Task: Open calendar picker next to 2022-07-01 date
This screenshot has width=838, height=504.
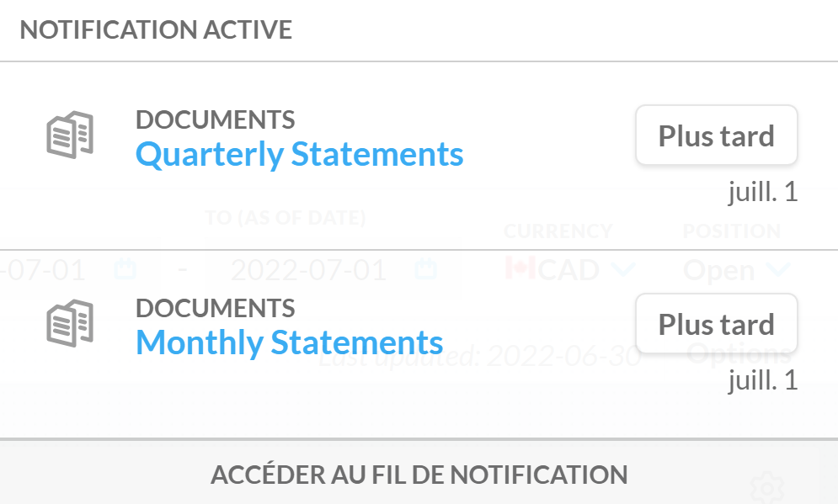Action: click(x=428, y=269)
